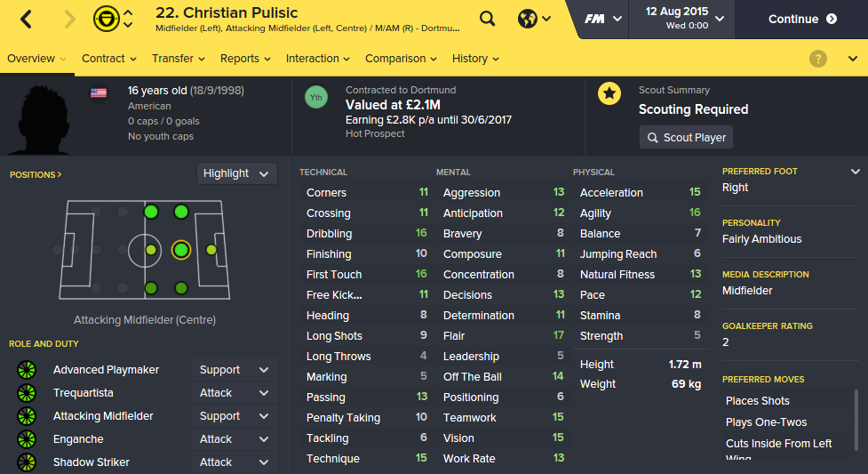Viewport: 868px width, 474px height.
Task: Select the attacking midfielder centre pitch position
Action: pos(180,250)
